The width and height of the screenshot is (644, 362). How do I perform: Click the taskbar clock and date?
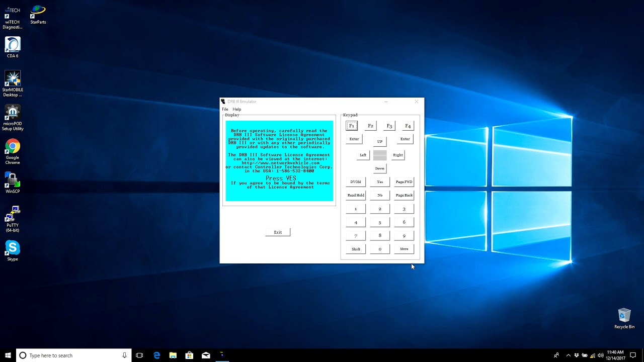[x=615, y=355]
